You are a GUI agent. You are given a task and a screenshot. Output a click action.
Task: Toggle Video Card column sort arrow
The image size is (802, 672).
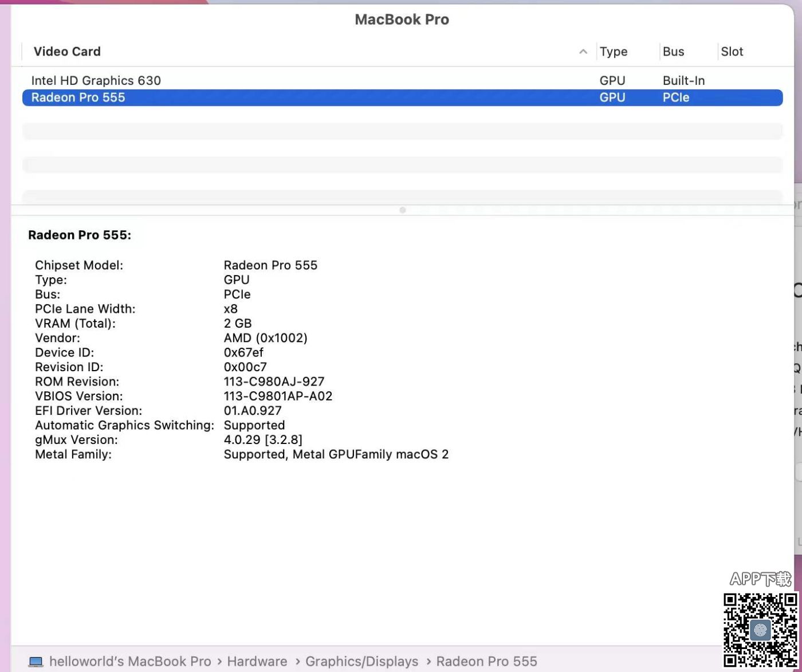coord(583,52)
